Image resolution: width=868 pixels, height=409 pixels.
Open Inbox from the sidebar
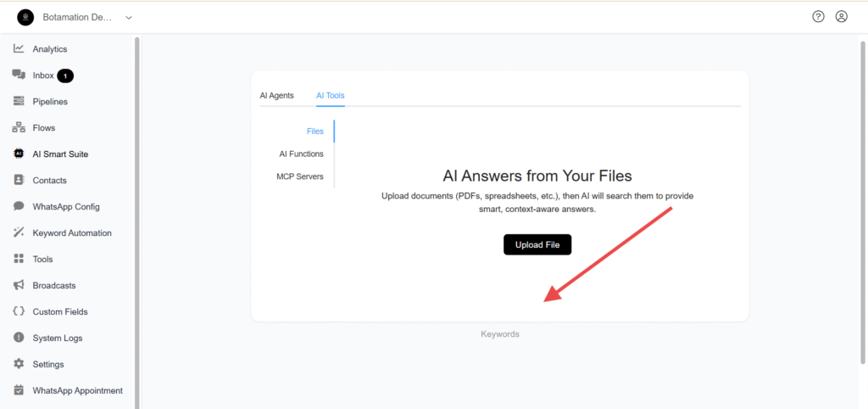(43, 76)
